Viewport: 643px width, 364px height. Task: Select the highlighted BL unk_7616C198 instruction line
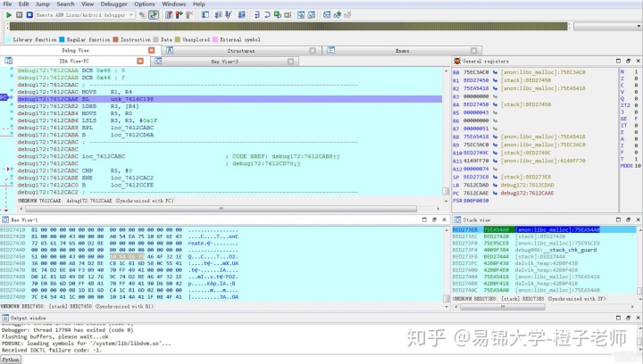[229, 99]
